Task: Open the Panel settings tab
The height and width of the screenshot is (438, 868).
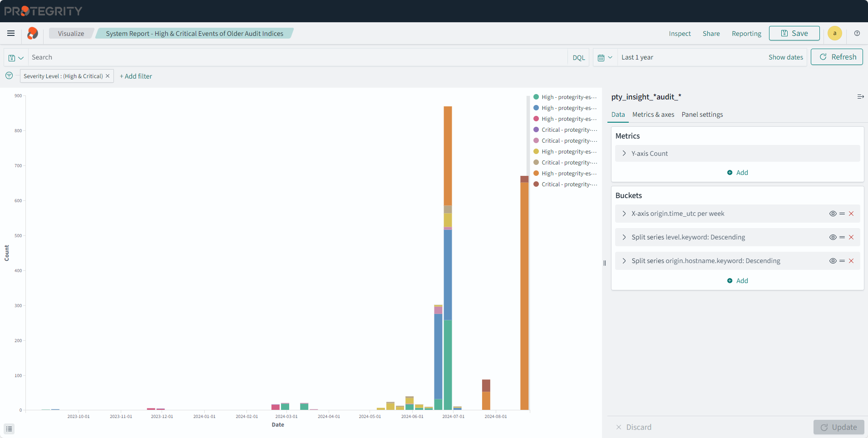Action: point(702,114)
